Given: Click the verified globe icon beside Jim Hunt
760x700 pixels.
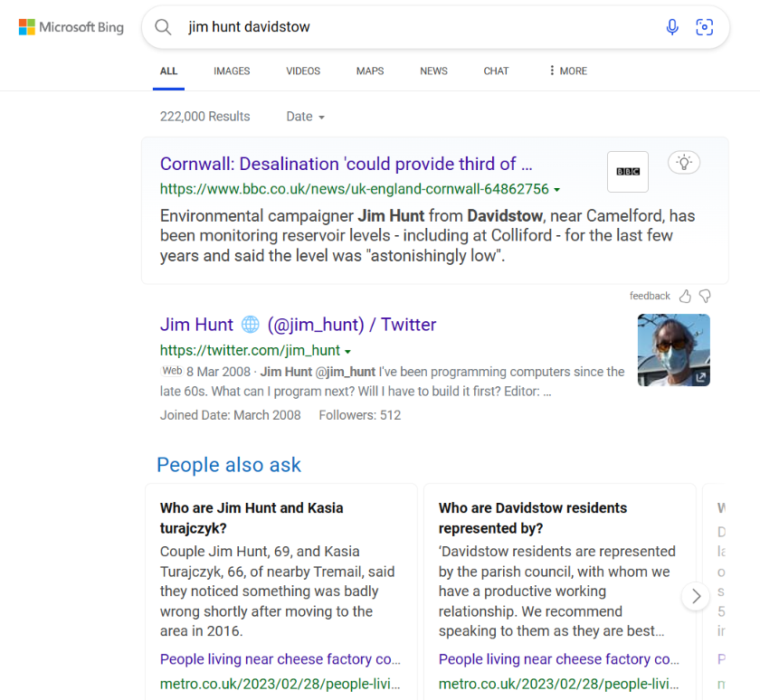Looking at the screenshot, I should pyautogui.click(x=250, y=325).
